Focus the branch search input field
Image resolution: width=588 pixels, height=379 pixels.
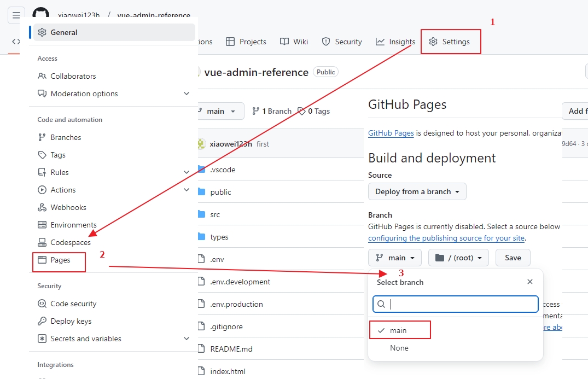pos(456,304)
